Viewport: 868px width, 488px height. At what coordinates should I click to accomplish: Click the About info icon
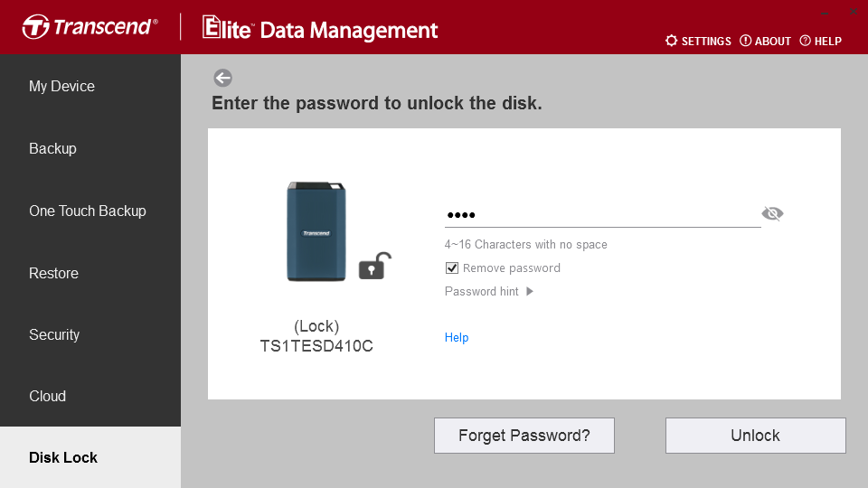tap(745, 41)
